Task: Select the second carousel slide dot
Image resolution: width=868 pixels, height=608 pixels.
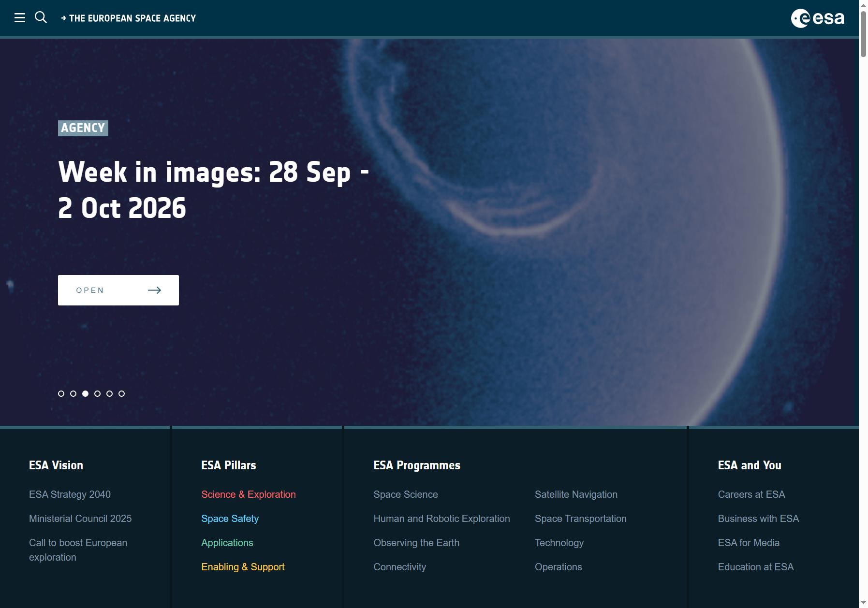Action: point(73,393)
